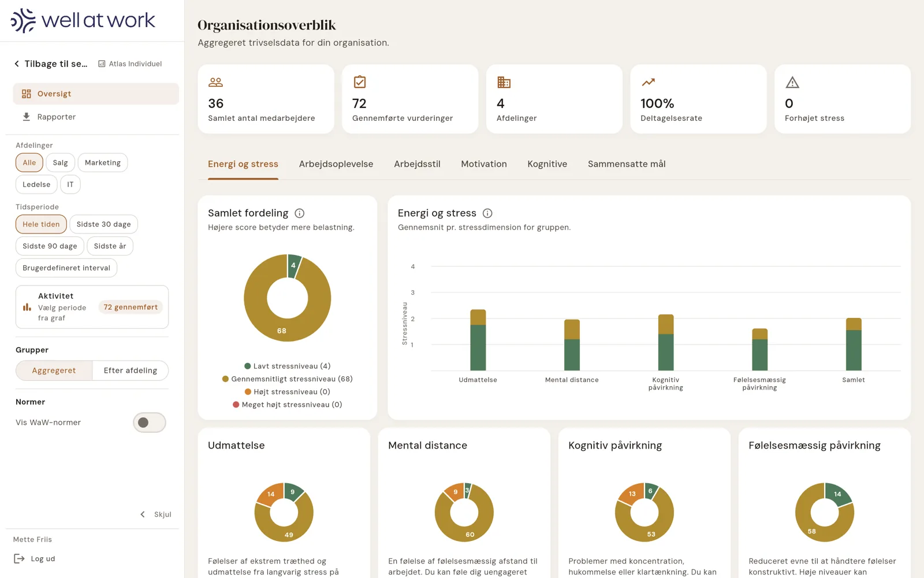Click the elevated stress warning icon
924x578 pixels.
click(x=792, y=82)
